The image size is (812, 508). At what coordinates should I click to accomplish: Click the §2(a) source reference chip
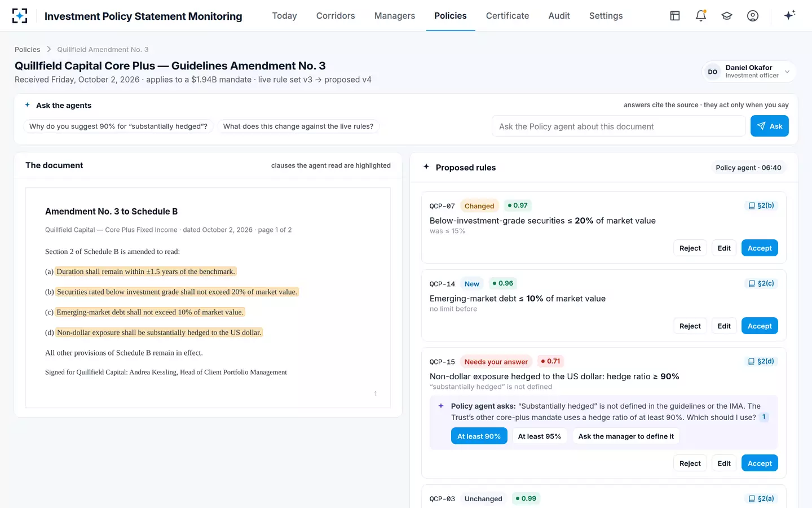click(x=761, y=498)
